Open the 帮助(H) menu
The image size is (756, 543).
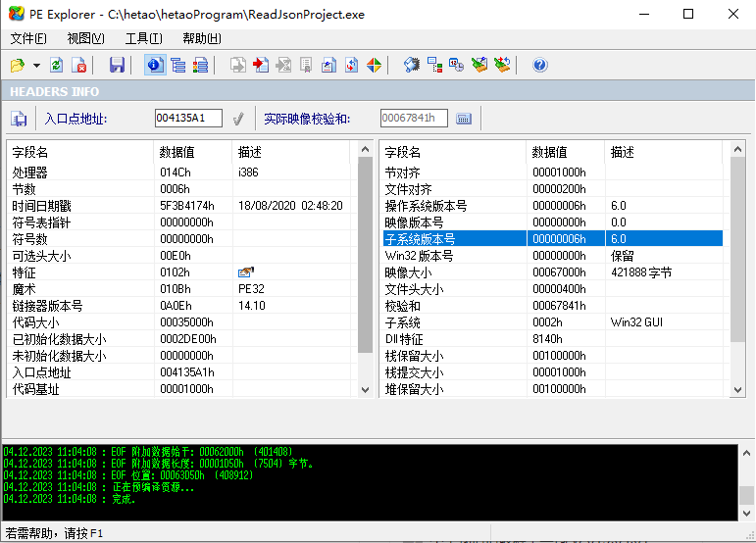[201, 38]
